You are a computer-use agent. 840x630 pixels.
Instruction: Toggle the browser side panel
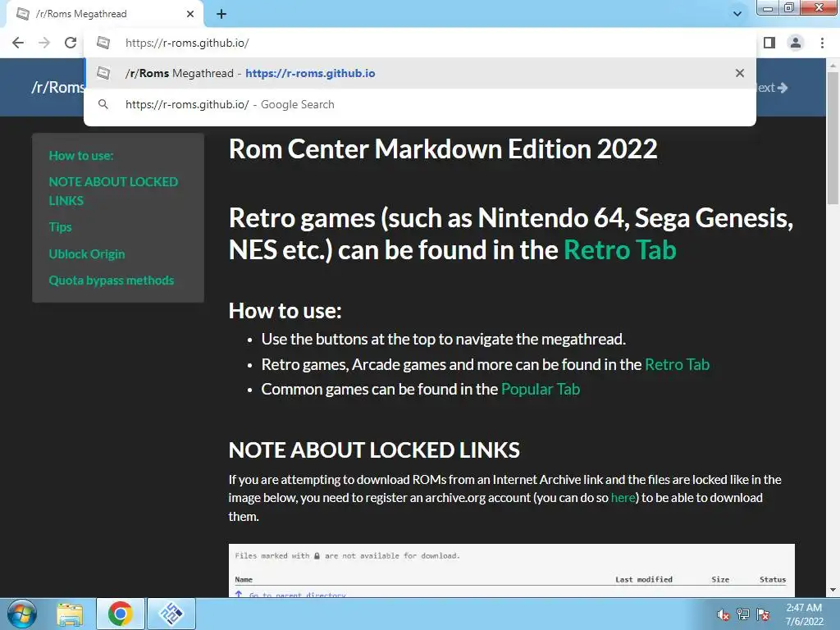[769, 43]
